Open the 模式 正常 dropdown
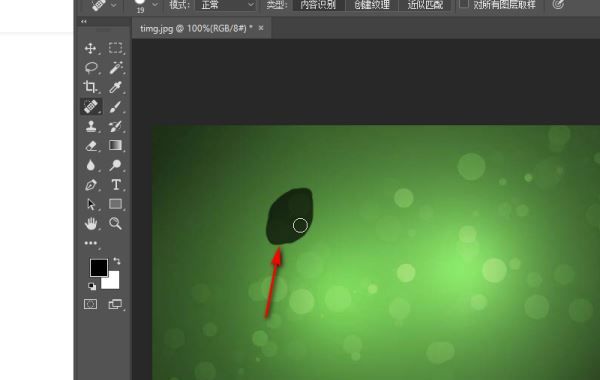The height and width of the screenshot is (380, 600). pos(225,5)
